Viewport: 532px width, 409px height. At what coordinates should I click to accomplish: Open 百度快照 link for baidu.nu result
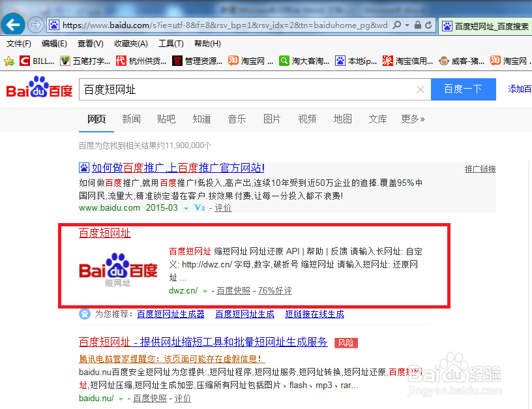(150, 398)
